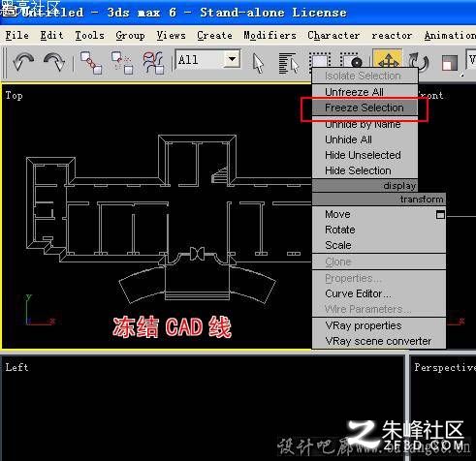The image size is (476, 461).
Task: Click the Undo arrow icon
Action: pyautogui.click(x=23, y=61)
